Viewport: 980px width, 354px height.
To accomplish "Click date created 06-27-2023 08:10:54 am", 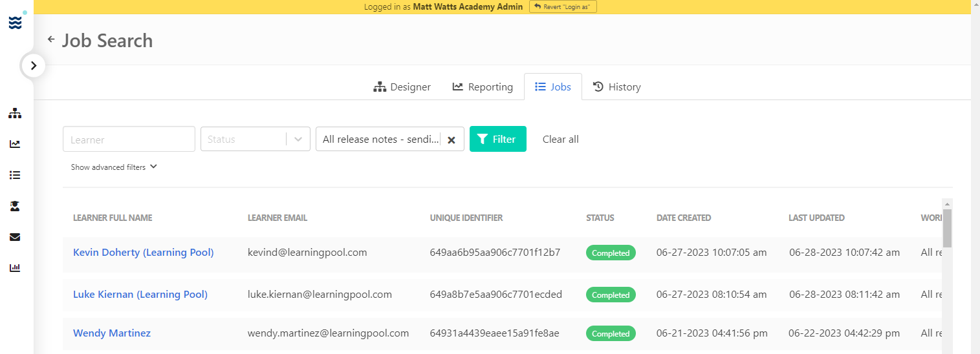I will 712,295.
